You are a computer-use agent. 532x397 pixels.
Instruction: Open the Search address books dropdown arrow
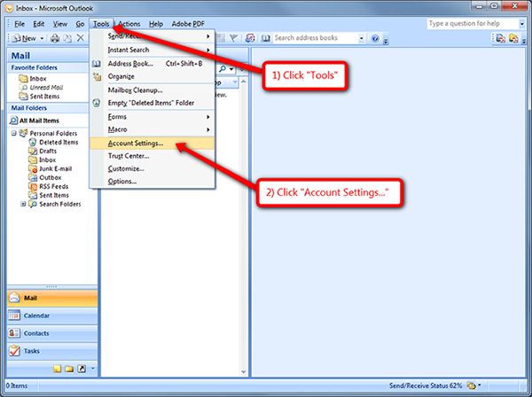click(x=362, y=38)
